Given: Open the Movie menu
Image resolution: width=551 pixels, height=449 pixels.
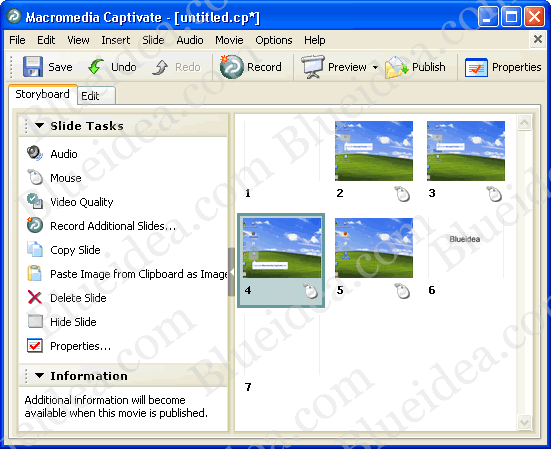Looking at the screenshot, I should (229, 40).
